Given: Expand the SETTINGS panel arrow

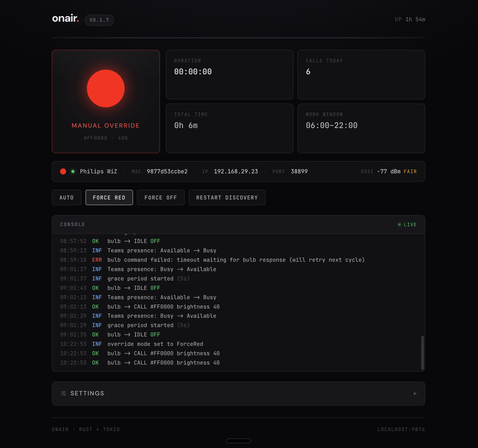Looking at the screenshot, I should 415,394.
